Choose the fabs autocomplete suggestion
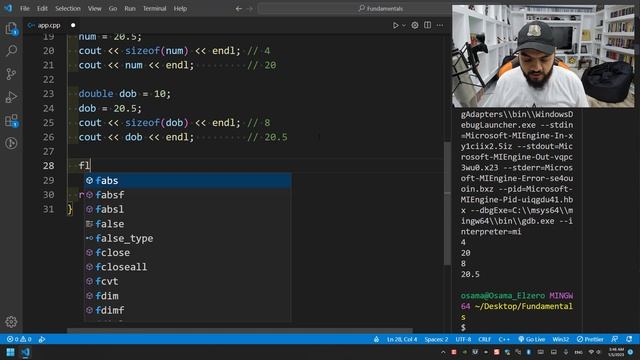640x360 pixels. pyautogui.click(x=188, y=180)
